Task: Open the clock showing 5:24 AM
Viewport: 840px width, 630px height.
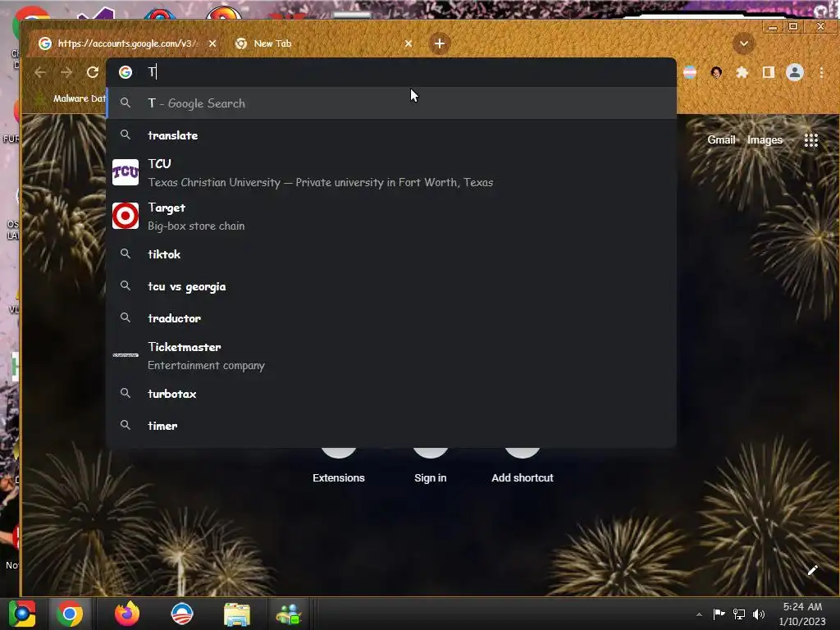Action: coord(802,614)
